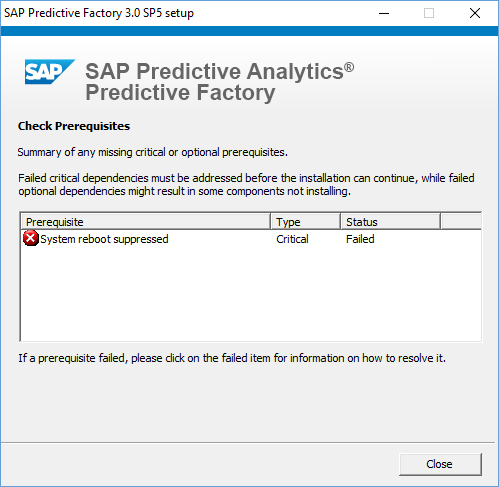This screenshot has height=487, width=499.
Task: Click the empty header area right of Status
Action: 461,222
